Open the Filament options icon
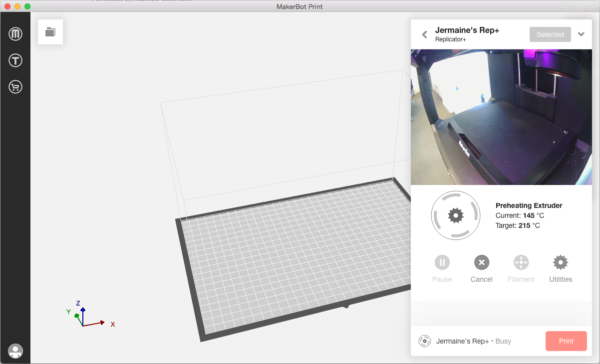600x364 pixels. click(521, 262)
